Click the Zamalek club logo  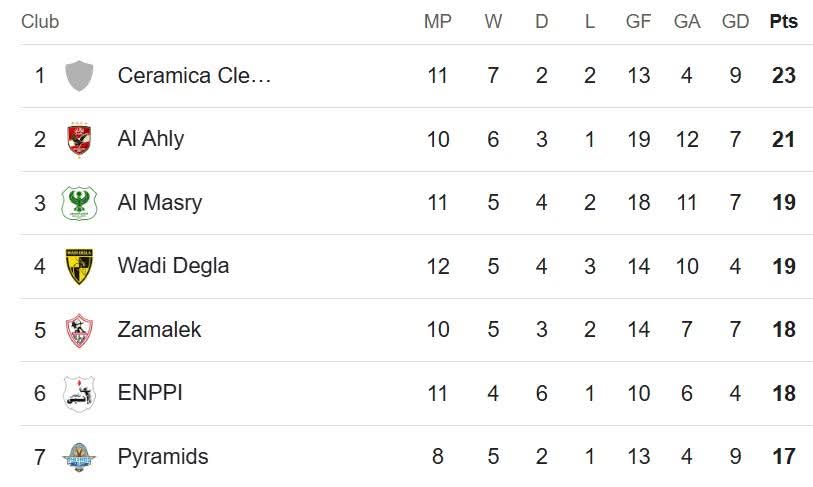pyautogui.click(x=79, y=330)
